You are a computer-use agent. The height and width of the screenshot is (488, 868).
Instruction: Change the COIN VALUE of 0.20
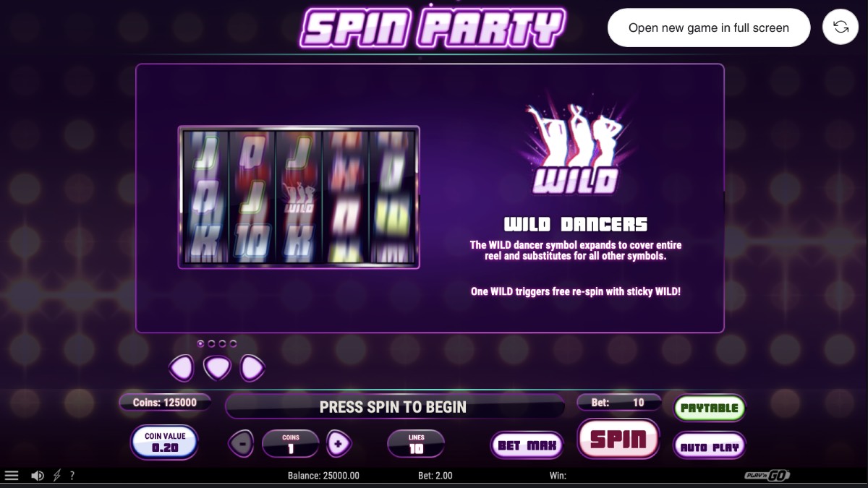point(165,442)
